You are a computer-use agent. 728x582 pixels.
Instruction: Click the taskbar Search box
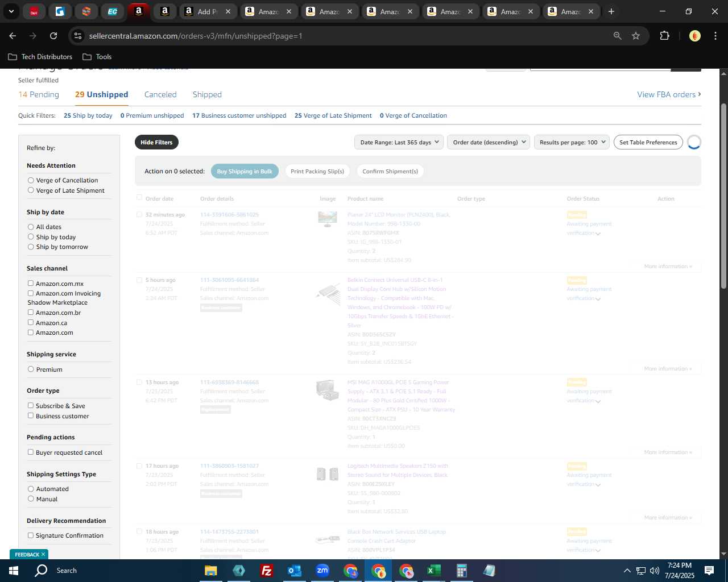tap(67, 571)
